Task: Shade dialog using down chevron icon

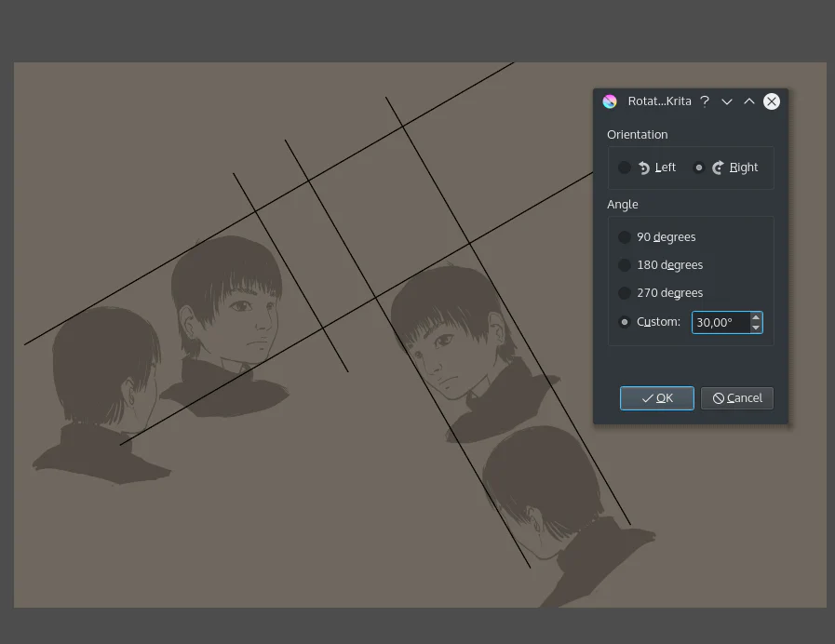Action: tap(727, 101)
